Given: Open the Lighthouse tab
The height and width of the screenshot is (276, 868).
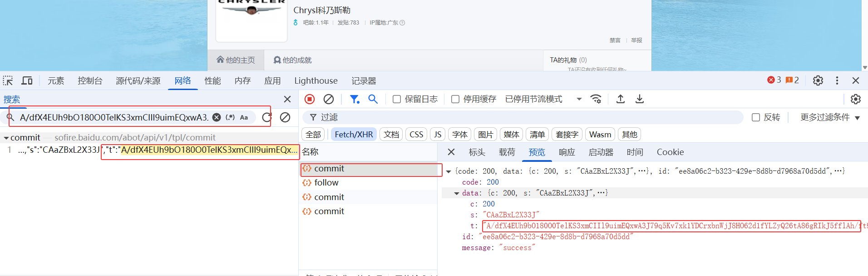Looking at the screenshot, I should 316,80.
